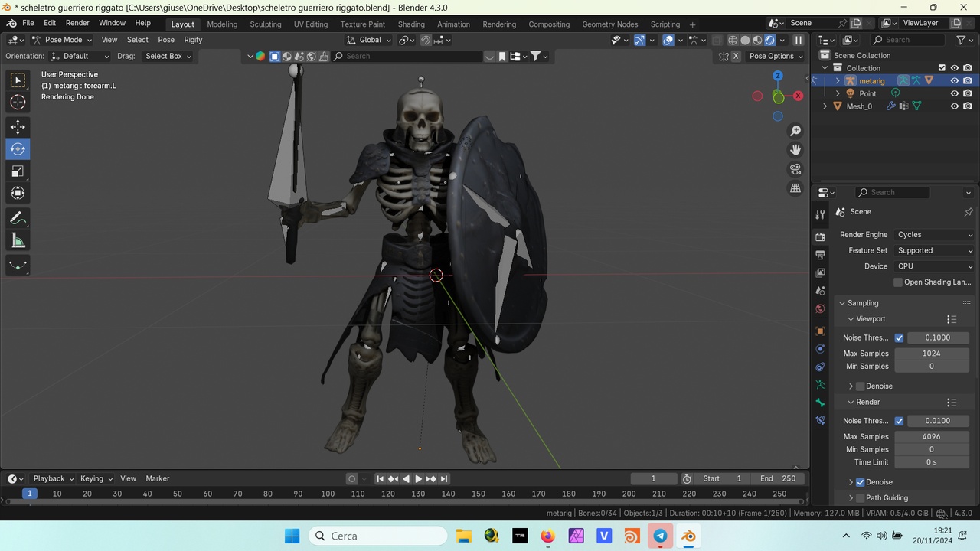Open the Global transform orientation dropdown
This screenshot has width=980, height=551.
(369, 40)
